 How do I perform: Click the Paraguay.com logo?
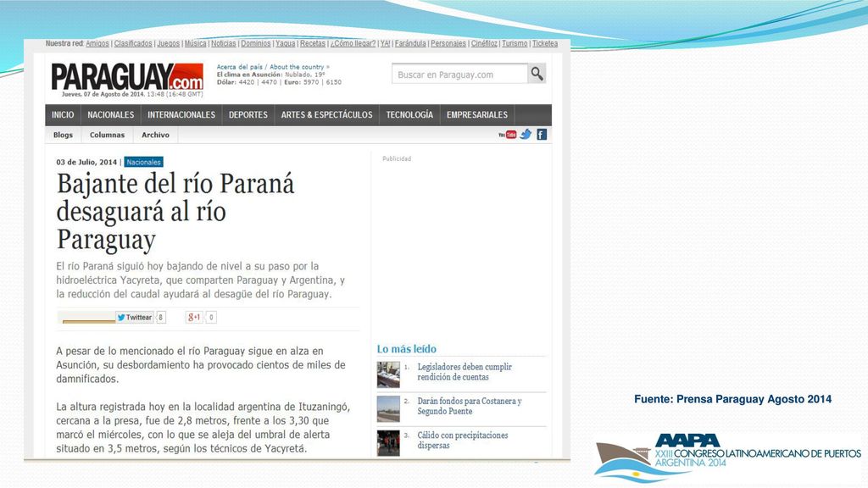click(x=127, y=76)
